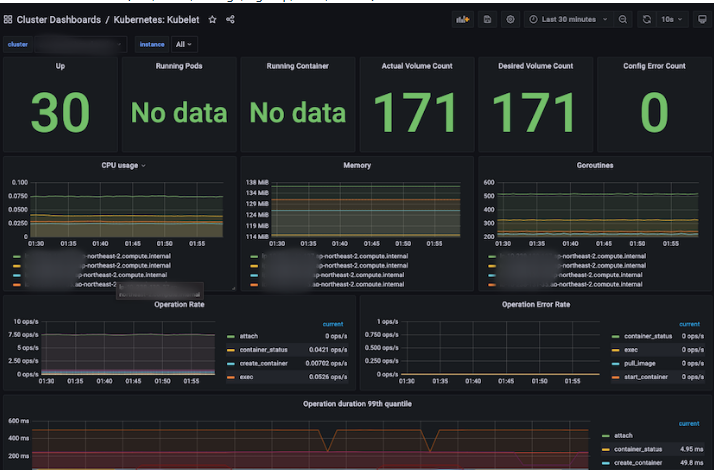Screen dimensions: 714x476
Task: Open the CPU usage panel menu
Action: pos(123,165)
